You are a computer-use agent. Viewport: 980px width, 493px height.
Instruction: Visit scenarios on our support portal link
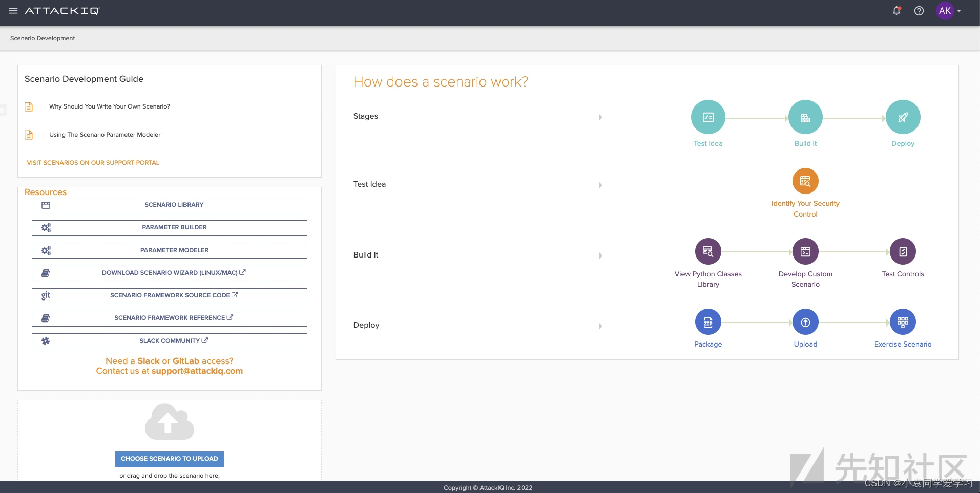click(93, 163)
